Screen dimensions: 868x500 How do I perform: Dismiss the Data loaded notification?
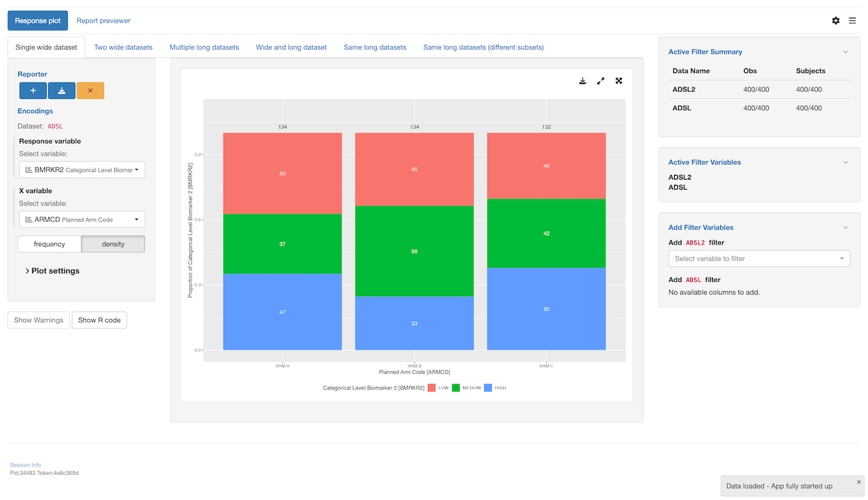(x=859, y=482)
